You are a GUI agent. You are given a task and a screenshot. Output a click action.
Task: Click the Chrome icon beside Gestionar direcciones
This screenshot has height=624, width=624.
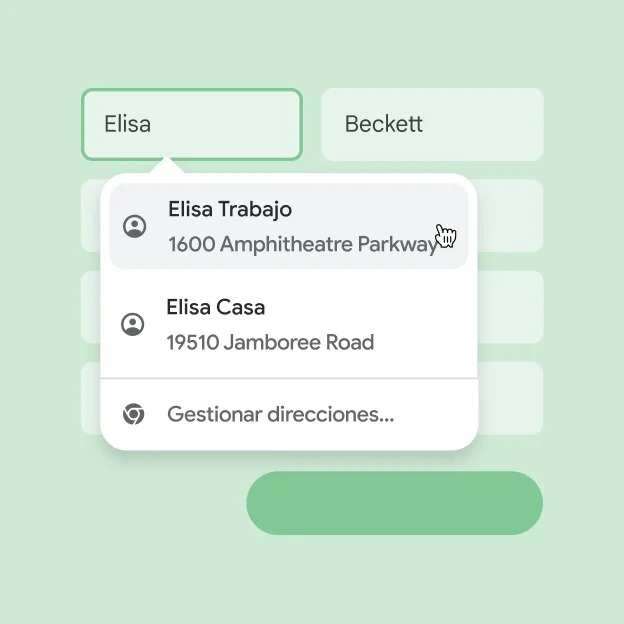click(x=133, y=413)
